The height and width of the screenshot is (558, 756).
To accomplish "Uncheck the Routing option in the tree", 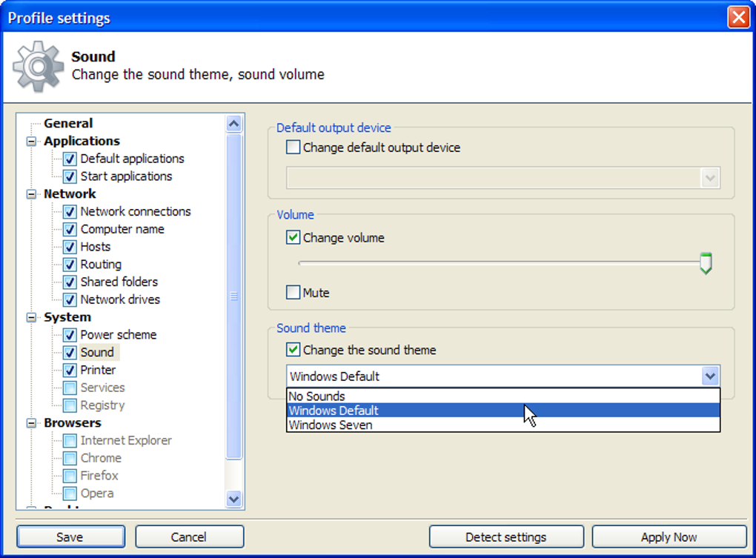I will tap(69, 264).
